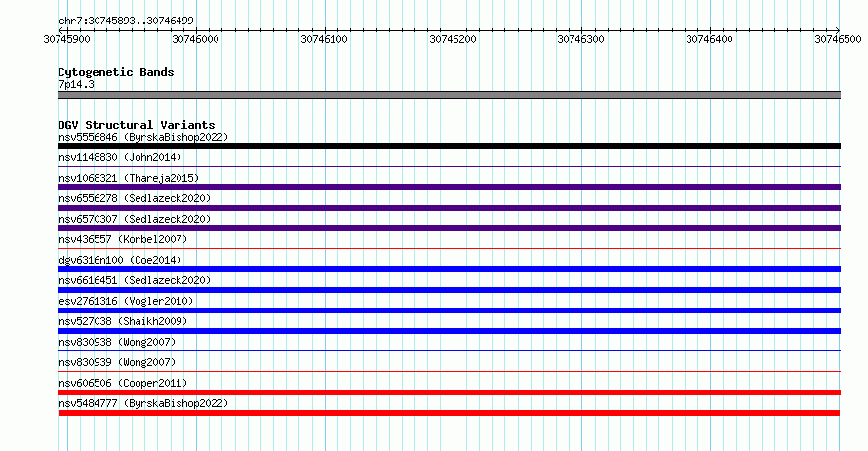Click the purple bar for nsv6570307
This screenshot has width=868, height=451.
point(449,228)
